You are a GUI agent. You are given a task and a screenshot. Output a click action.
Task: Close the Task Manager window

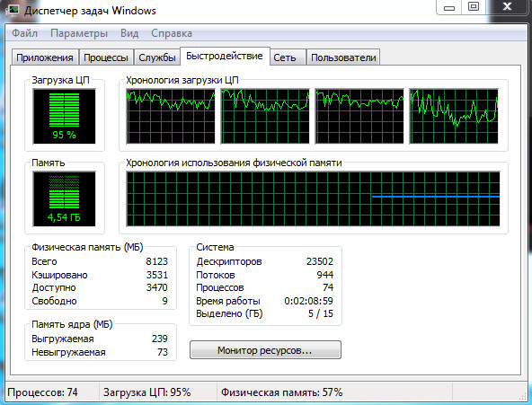pos(507,7)
